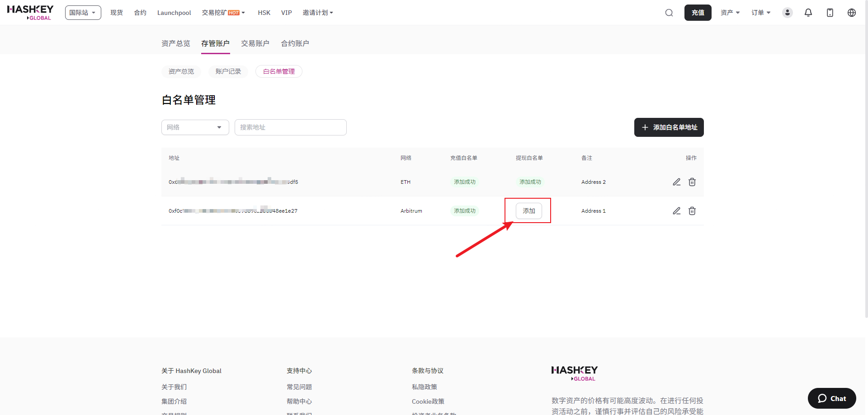Click the 备注 column header

pyautogui.click(x=587, y=158)
